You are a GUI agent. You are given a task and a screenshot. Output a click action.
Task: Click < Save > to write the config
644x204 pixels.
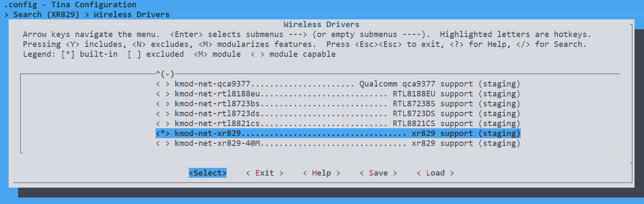(x=378, y=173)
